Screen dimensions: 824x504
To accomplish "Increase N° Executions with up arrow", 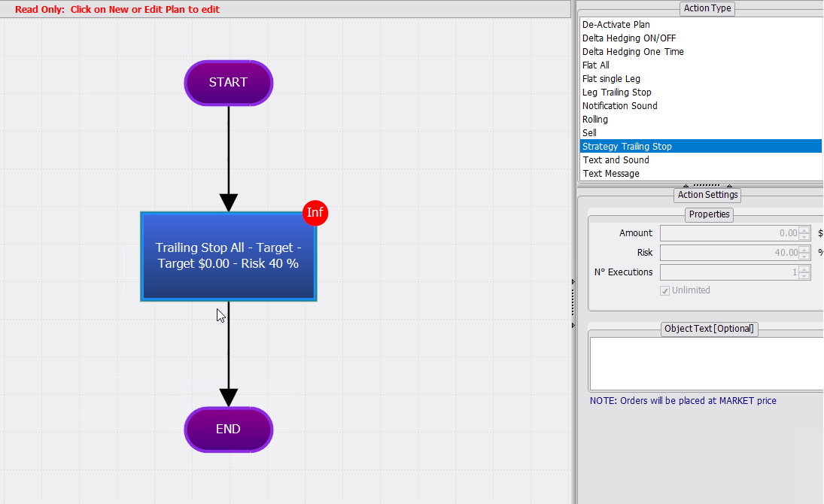I will 804,269.
